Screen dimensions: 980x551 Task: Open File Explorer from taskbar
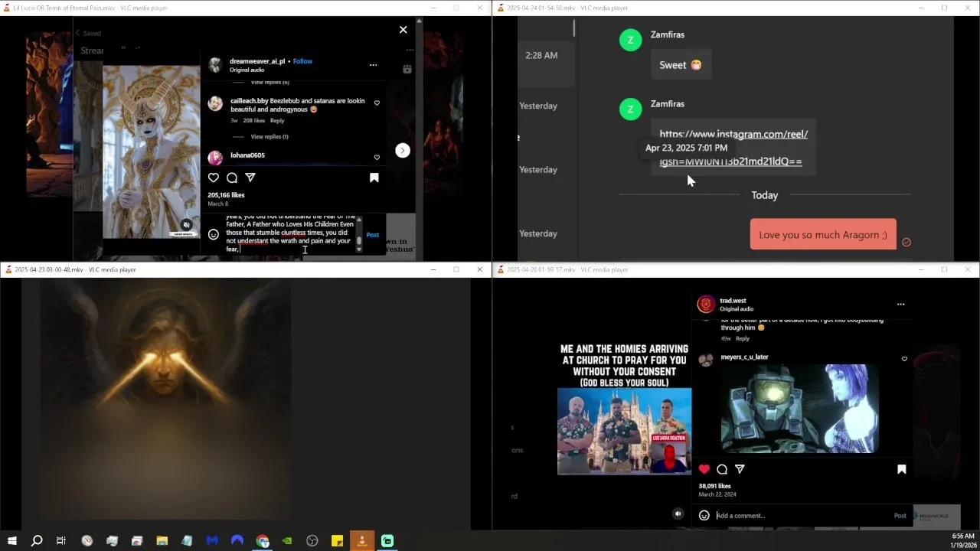(162, 541)
